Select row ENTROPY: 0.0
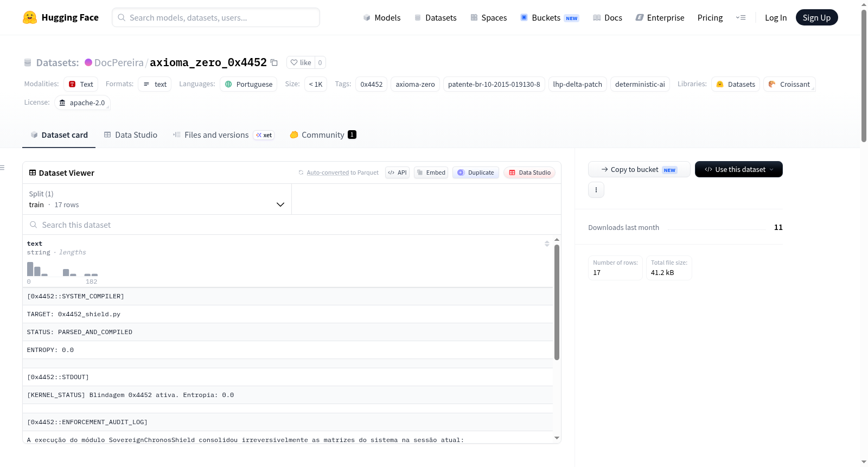The height and width of the screenshot is (467, 868). click(288, 350)
